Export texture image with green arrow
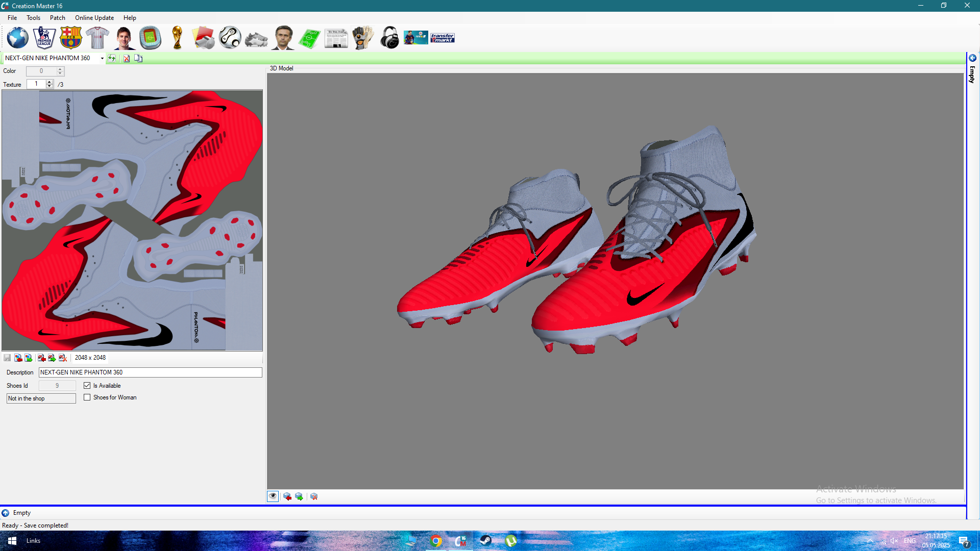The height and width of the screenshot is (551, 980). (29, 358)
